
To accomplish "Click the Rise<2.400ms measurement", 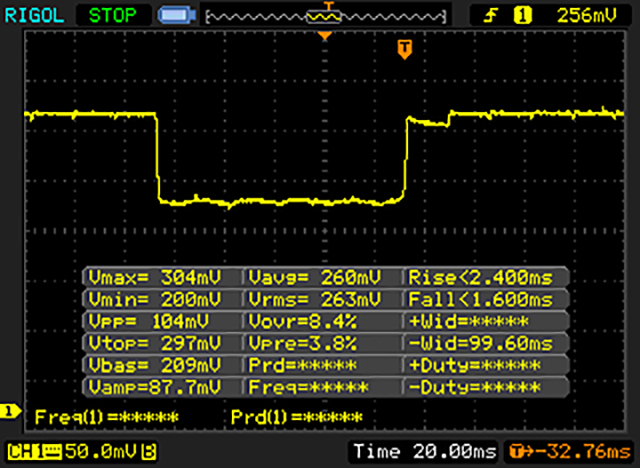I will (x=480, y=278).
